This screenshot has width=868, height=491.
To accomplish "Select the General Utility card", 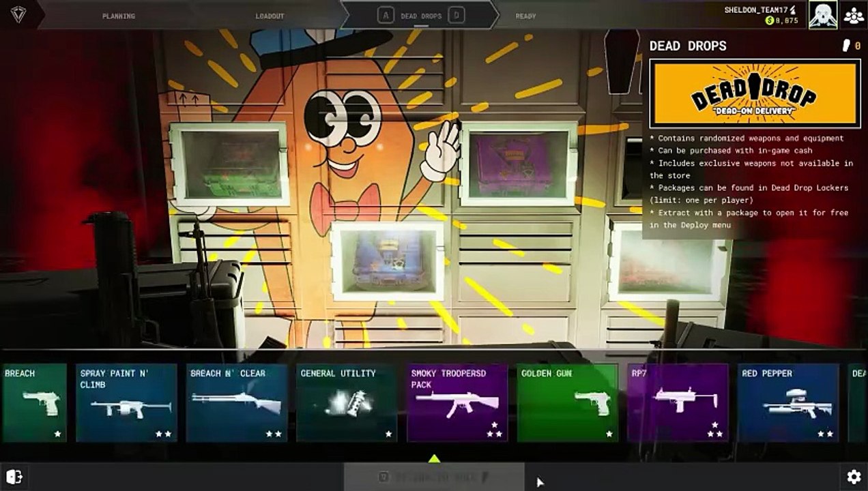I will pyautogui.click(x=347, y=402).
